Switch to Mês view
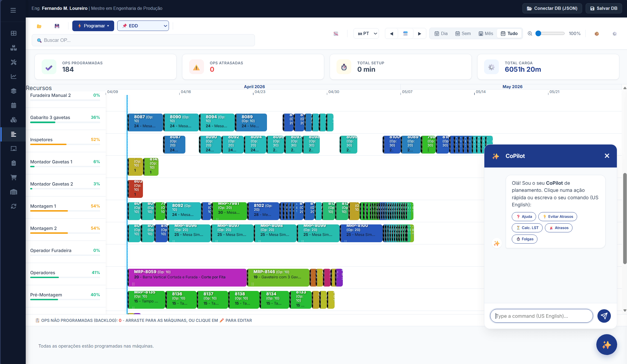The width and height of the screenshot is (627, 364). pos(486,34)
